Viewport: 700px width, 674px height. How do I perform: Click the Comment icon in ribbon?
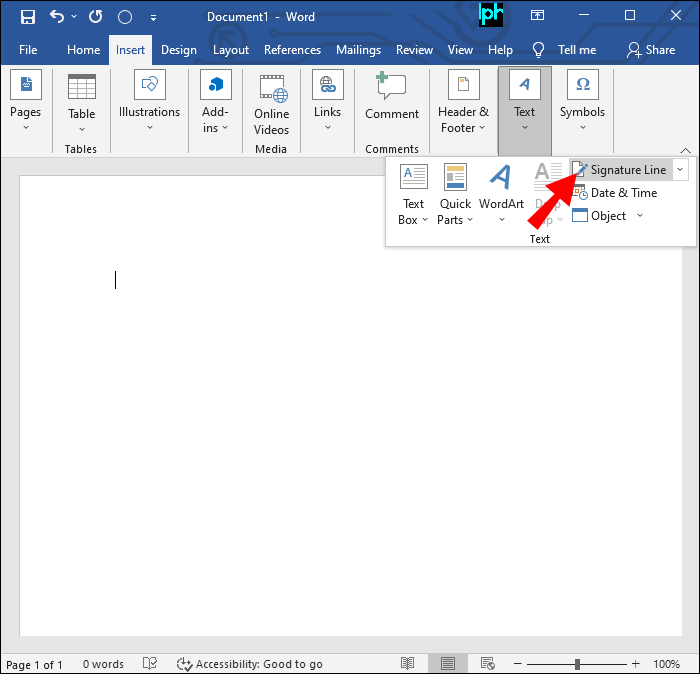click(391, 99)
